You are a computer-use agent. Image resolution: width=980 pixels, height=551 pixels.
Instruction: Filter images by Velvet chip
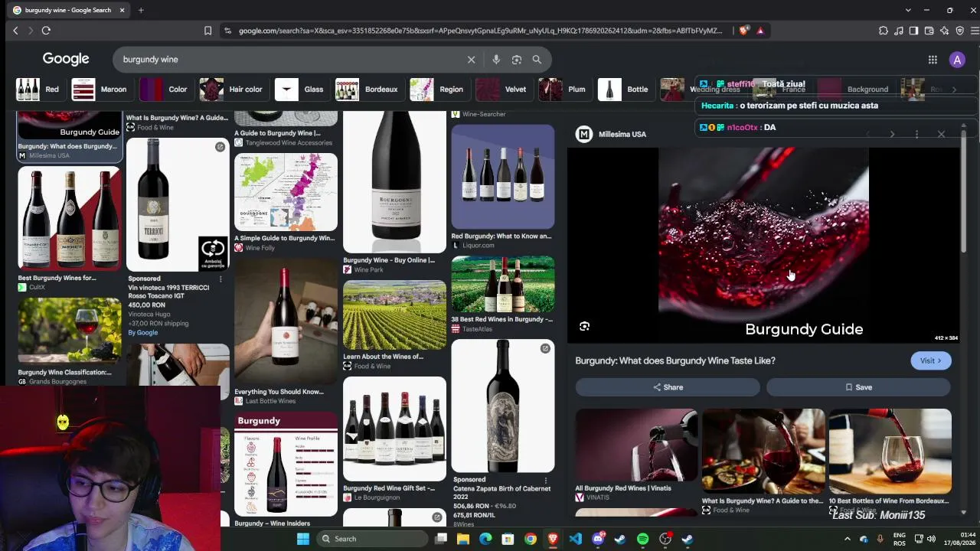(502, 90)
